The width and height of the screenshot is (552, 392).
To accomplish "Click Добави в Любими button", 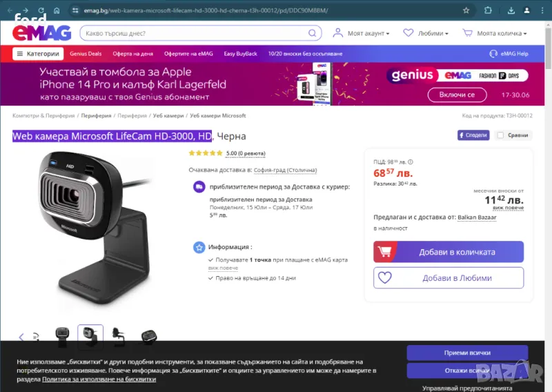I will point(448,278).
